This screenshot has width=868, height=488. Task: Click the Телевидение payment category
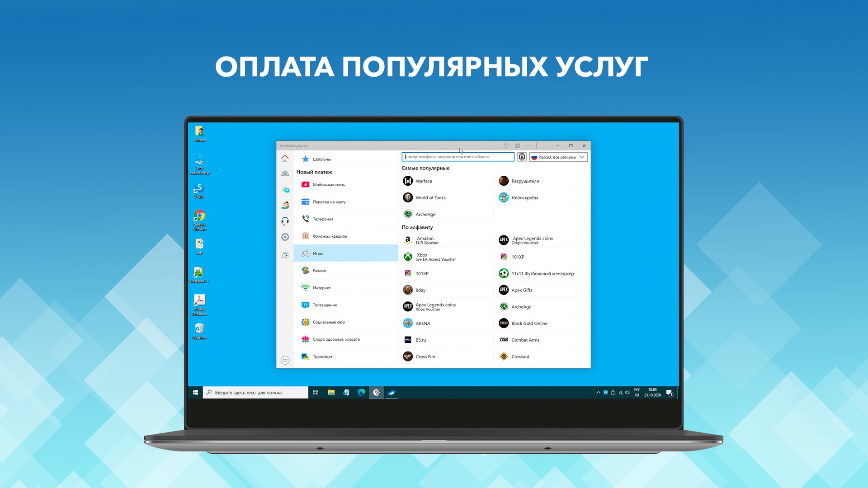[x=325, y=305]
